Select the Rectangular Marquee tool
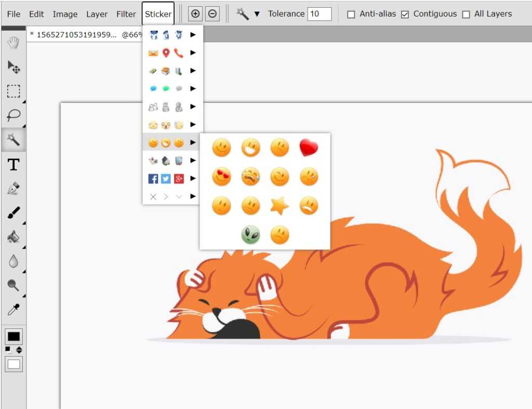532x409 pixels. tap(14, 91)
